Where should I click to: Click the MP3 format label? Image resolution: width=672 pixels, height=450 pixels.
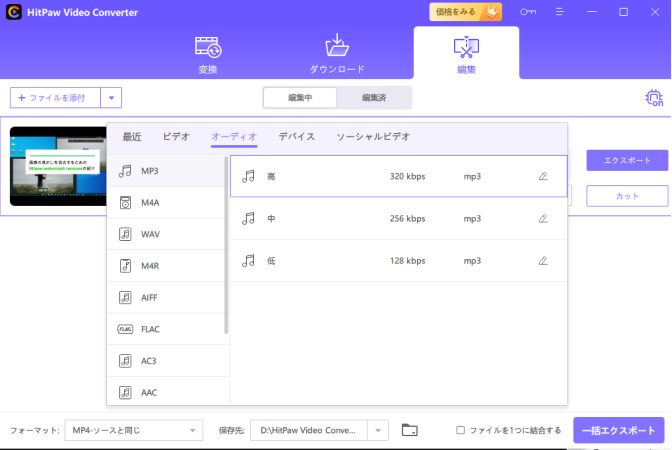tap(150, 171)
